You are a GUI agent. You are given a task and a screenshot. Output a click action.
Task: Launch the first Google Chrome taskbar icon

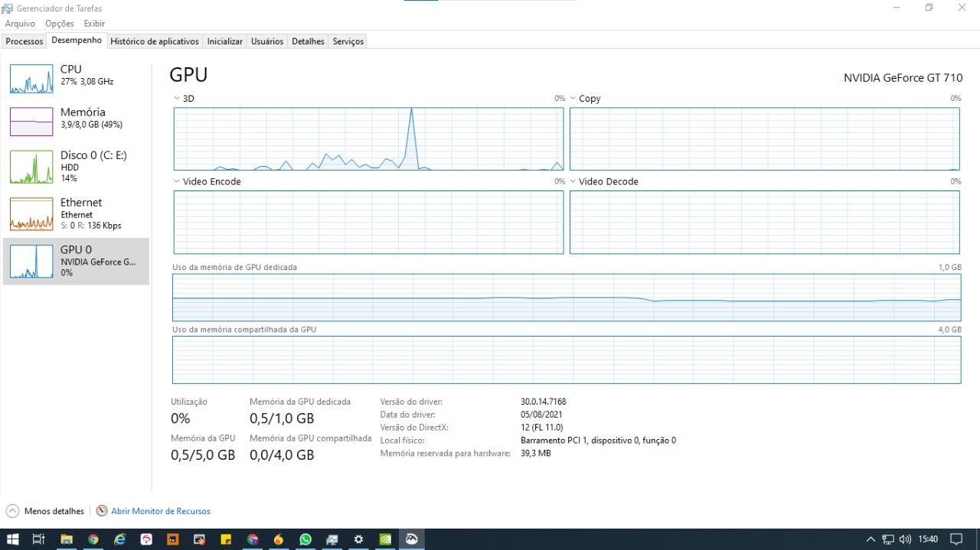(x=93, y=539)
